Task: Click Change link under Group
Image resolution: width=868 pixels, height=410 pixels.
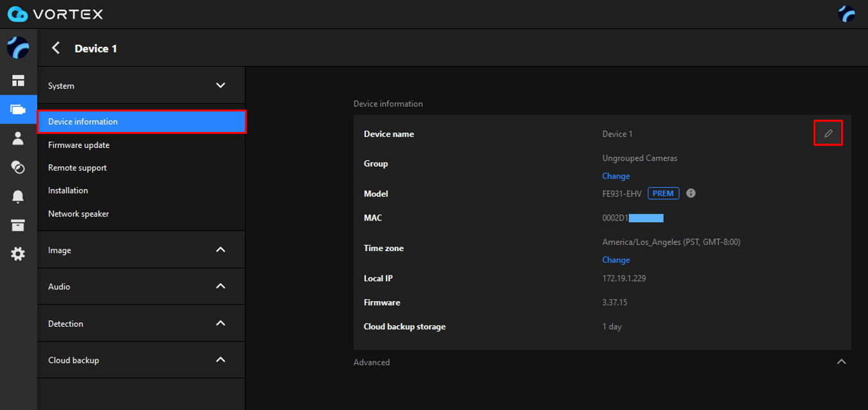Action: click(615, 176)
